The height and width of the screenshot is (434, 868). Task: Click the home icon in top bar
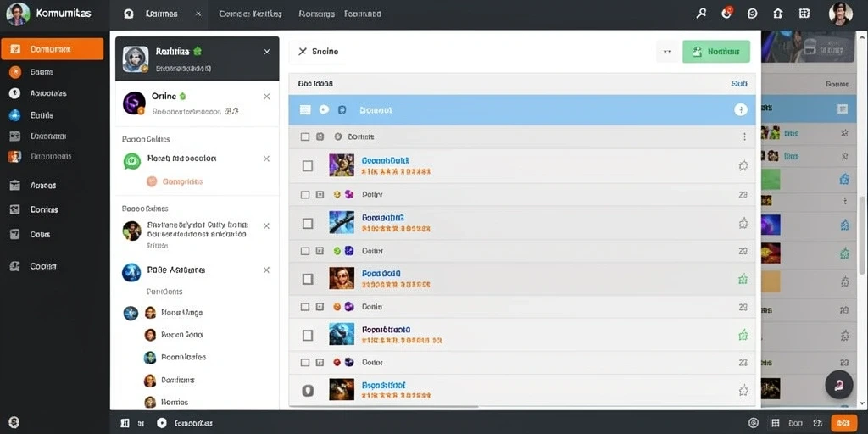point(778,14)
